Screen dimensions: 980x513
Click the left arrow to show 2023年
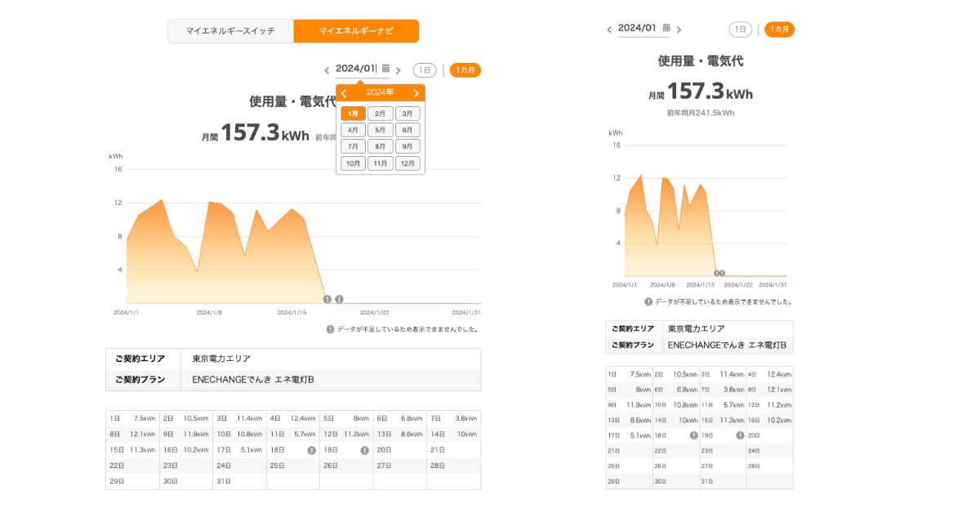tap(344, 92)
